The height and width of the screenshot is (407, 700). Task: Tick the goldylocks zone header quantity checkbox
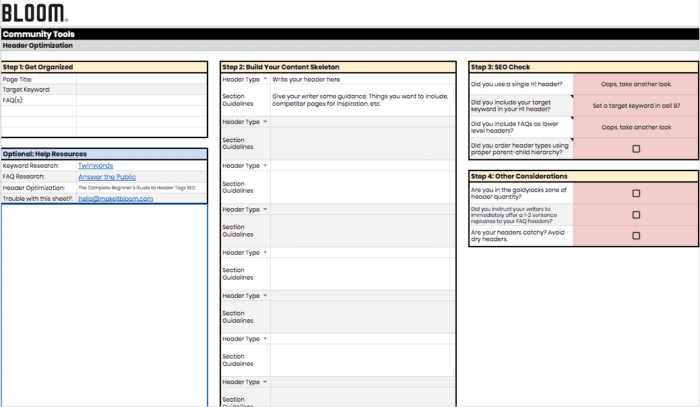636,193
